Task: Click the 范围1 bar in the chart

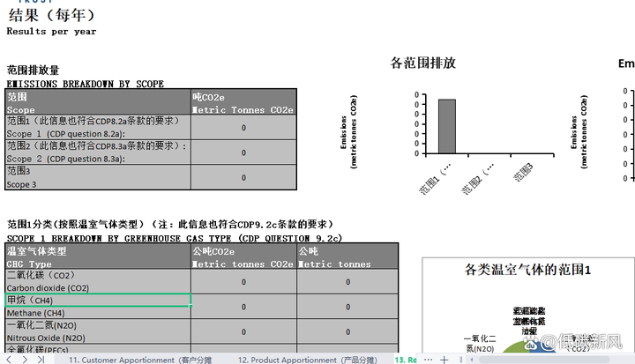Action: [x=447, y=126]
